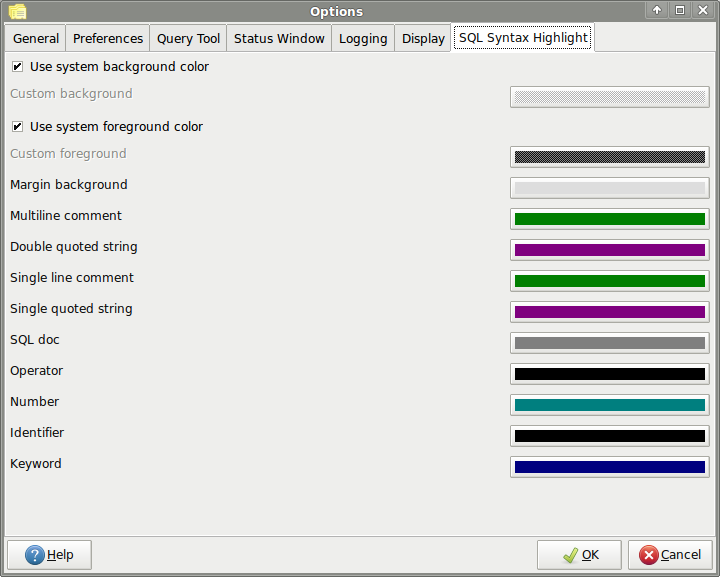
Task: Click the Number teal color swatch
Action: coord(609,405)
